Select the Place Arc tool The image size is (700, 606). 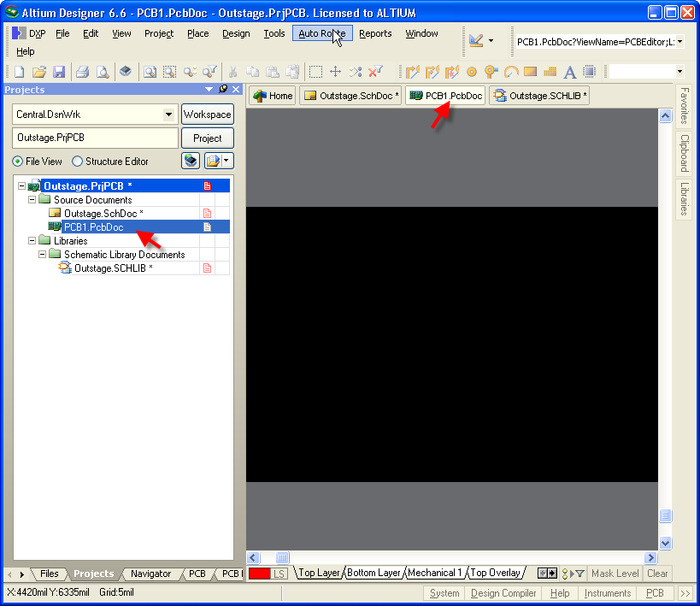coord(510,72)
